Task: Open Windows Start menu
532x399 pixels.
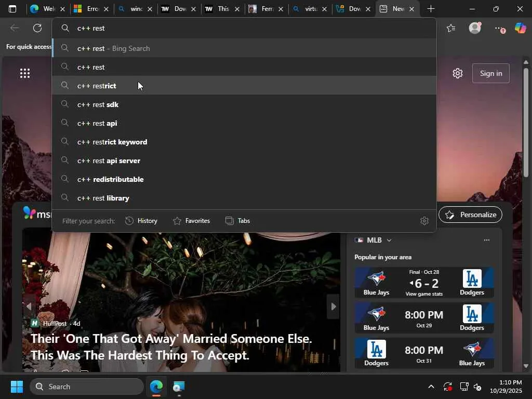Action: click(17, 387)
